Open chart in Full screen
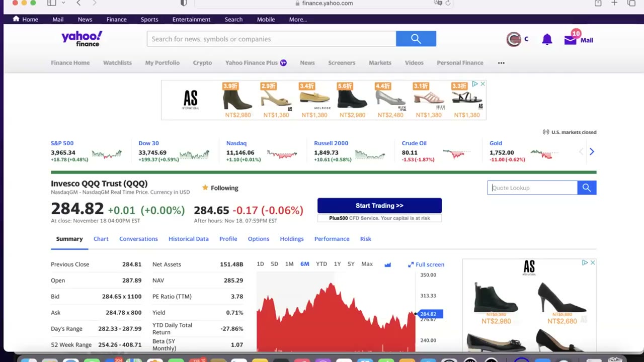644x362 pixels. tap(426, 264)
